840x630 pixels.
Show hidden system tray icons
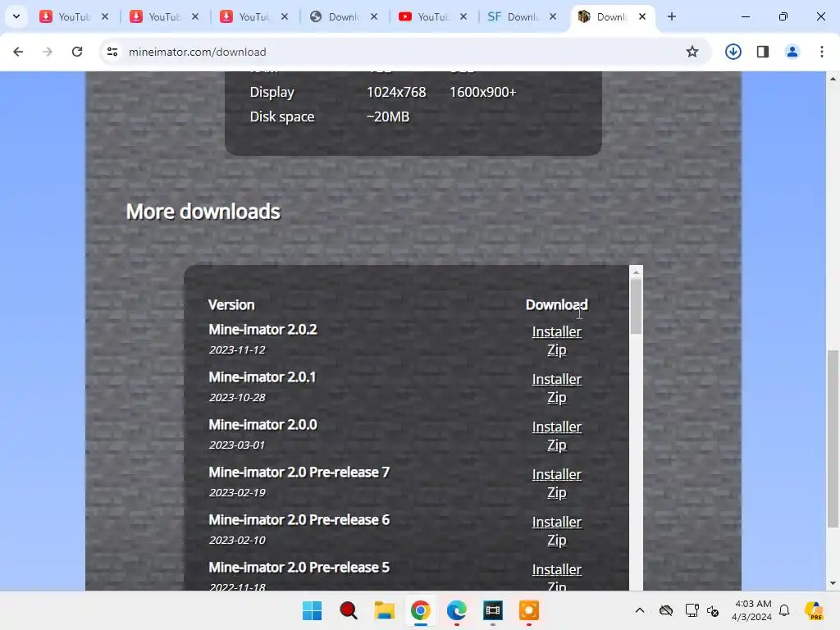(640, 610)
